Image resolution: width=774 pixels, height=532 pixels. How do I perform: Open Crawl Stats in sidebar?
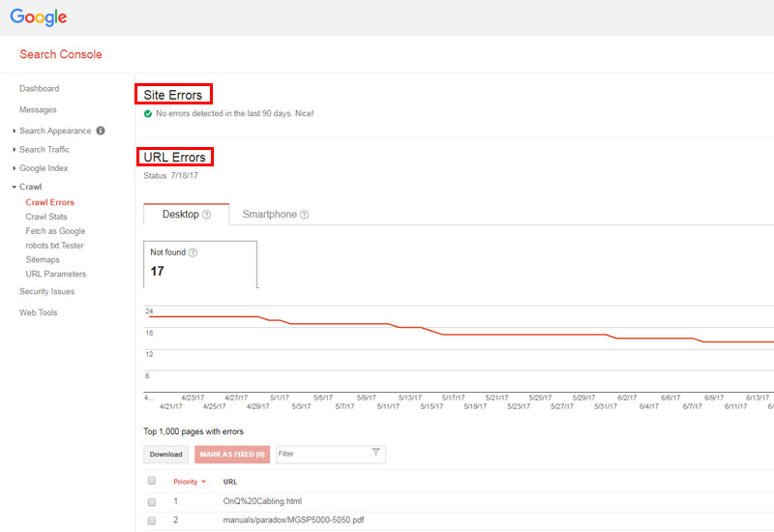point(46,217)
